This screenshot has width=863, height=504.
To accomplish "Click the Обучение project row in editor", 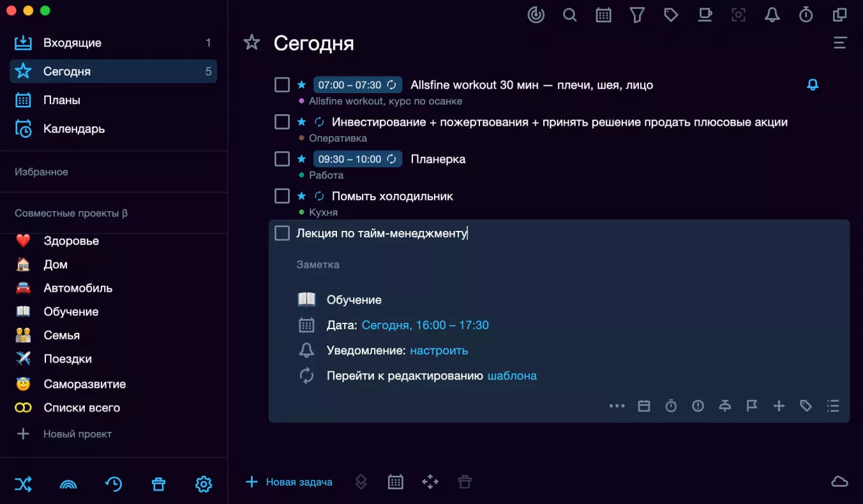I will [x=340, y=300].
